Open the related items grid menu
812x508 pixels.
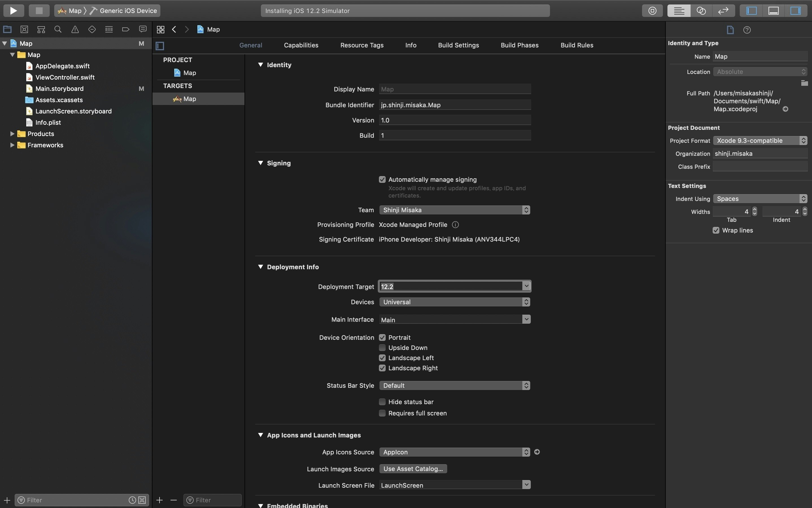coord(161,29)
